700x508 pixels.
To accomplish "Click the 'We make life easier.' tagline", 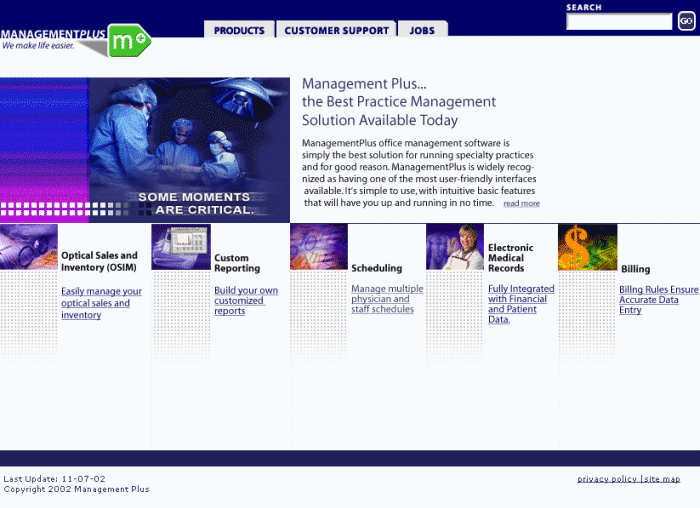I will (38, 46).
